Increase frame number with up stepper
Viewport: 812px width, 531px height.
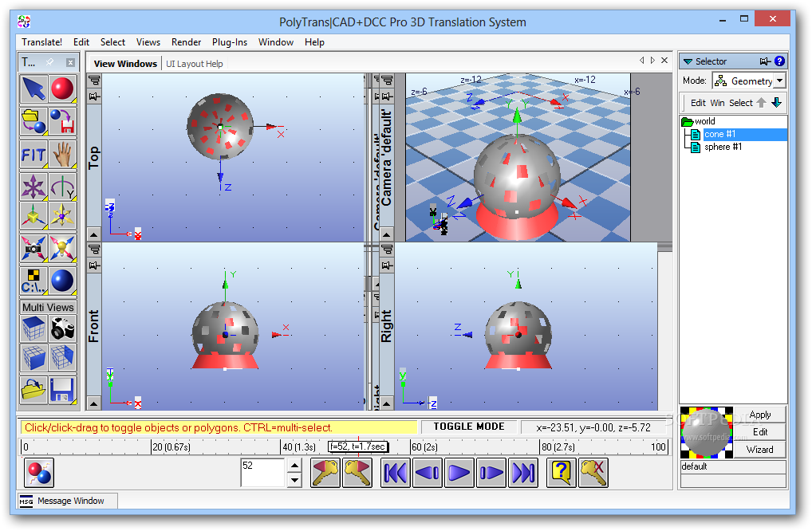coord(294,466)
